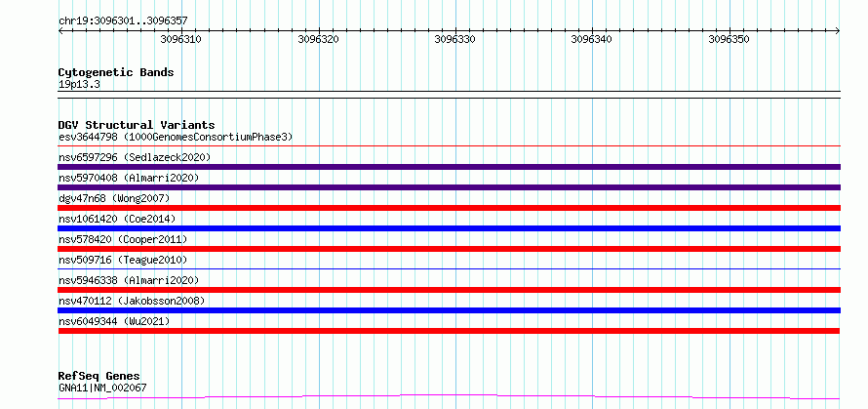Click the blue bar for nsv1061420

(449, 228)
